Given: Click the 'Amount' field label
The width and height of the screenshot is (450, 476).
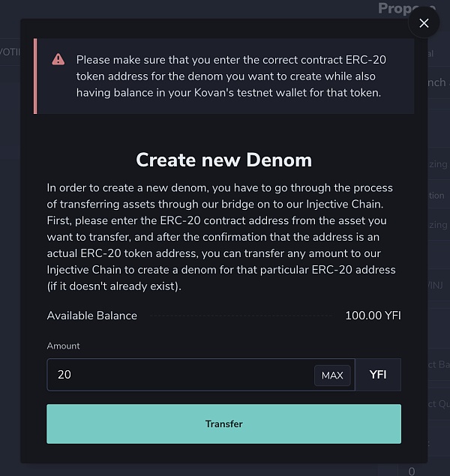Looking at the screenshot, I should click(63, 346).
